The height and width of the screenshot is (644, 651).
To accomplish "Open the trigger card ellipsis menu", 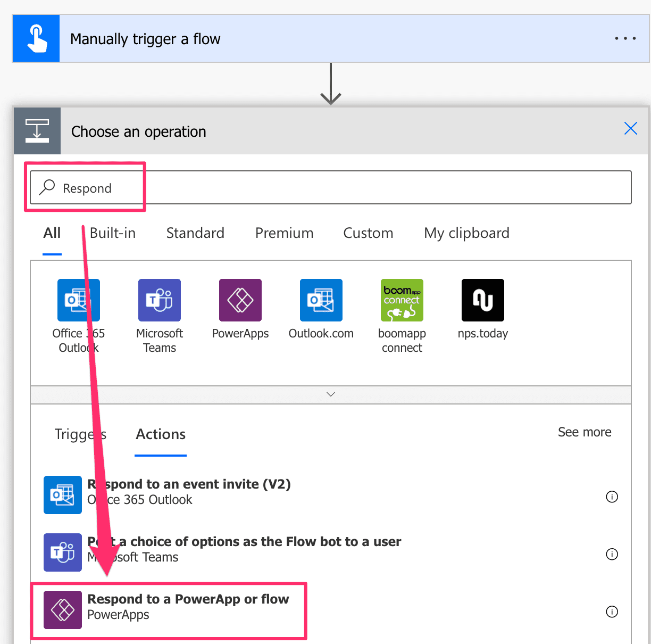I will click(625, 38).
